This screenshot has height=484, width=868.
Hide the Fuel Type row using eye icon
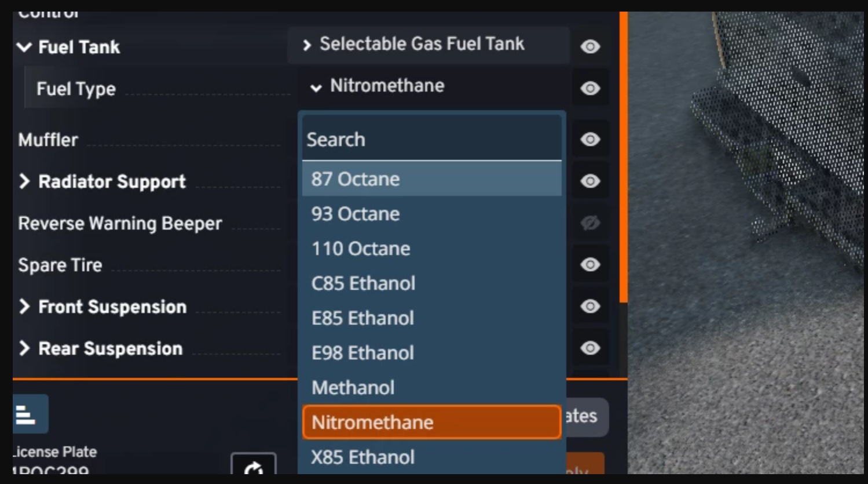(x=590, y=88)
